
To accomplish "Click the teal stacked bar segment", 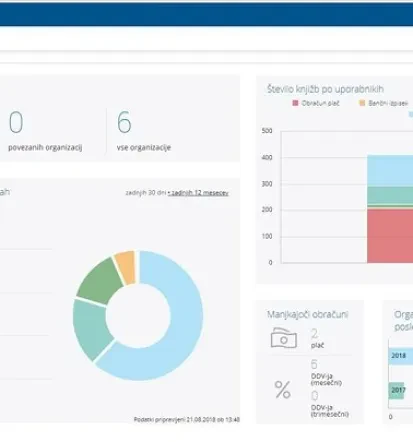I will [x=390, y=196].
